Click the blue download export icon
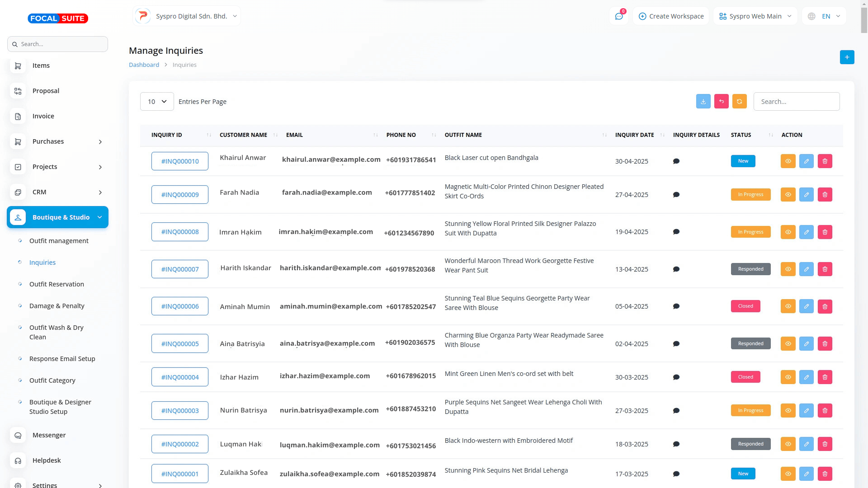This screenshot has height=488, width=868. [703, 102]
